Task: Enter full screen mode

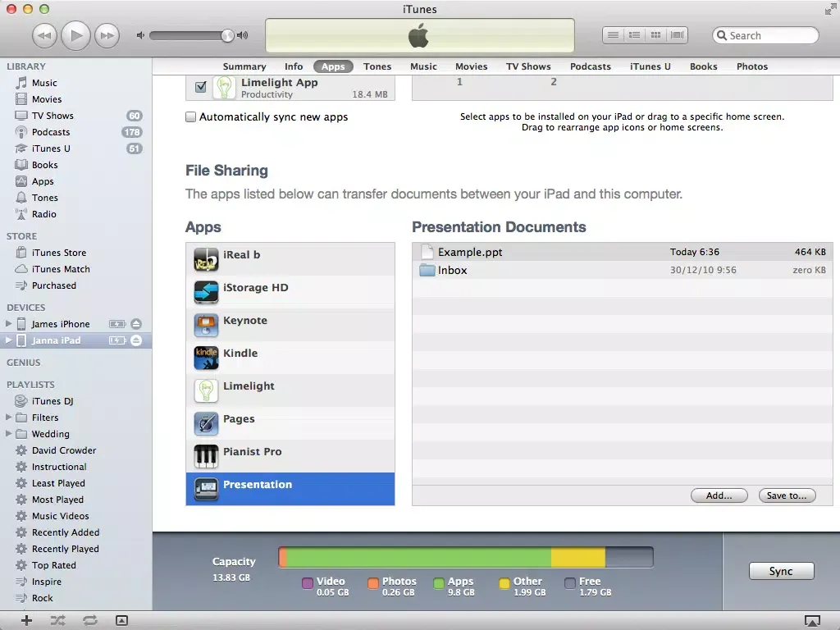Action: 830,8
